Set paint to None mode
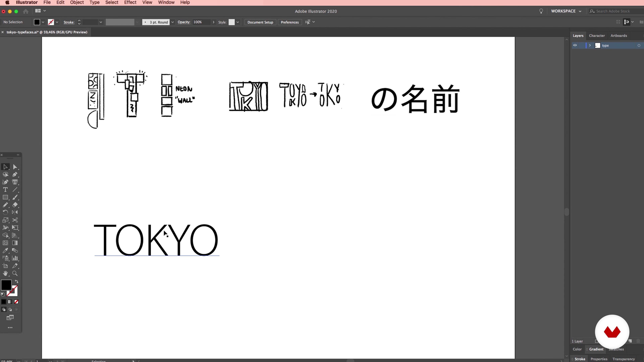Screen dimensions: 644x362 coord(16,302)
